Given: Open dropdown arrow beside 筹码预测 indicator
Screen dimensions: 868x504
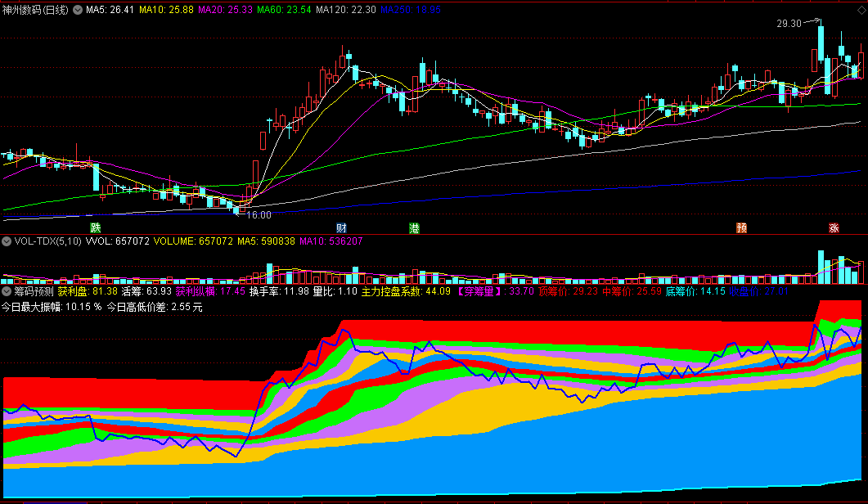Looking at the screenshot, I should pos(7,291).
